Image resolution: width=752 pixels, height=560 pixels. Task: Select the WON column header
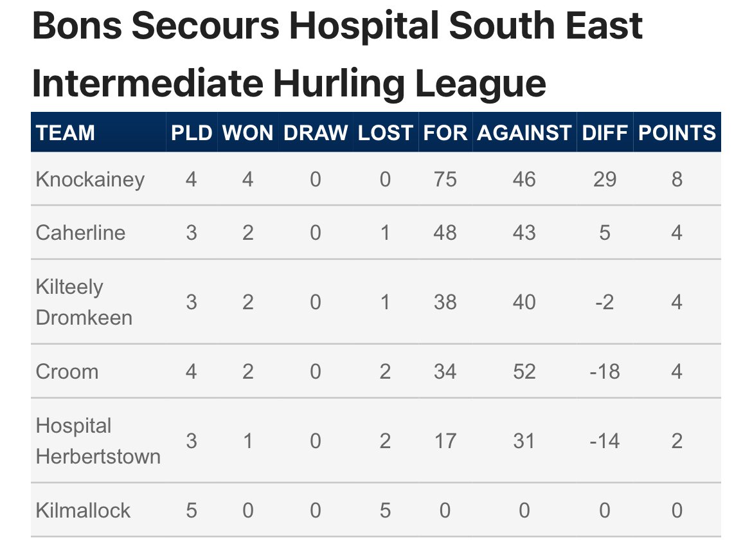(247, 132)
